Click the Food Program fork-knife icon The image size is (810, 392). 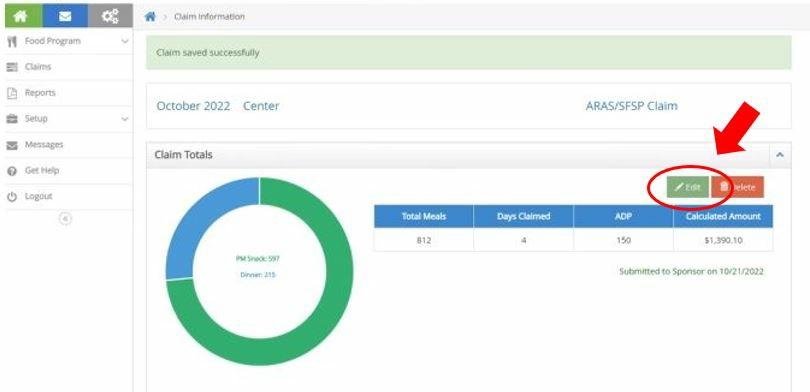tap(12, 41)
